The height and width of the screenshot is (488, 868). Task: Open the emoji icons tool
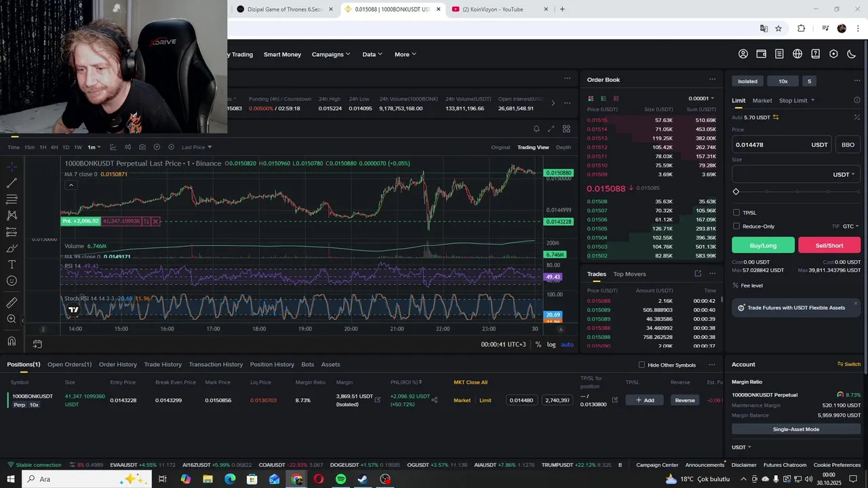click(12, 281)
